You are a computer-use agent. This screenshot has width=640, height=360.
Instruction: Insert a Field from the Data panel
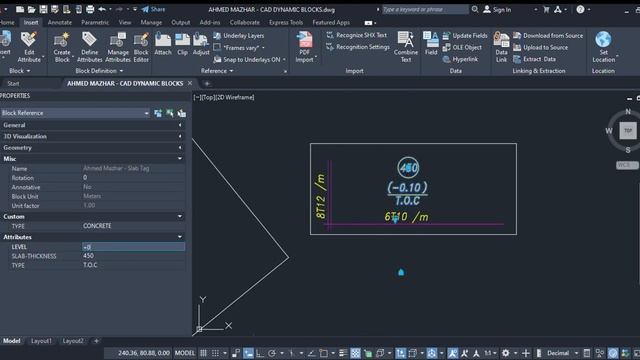click(431, 44)
